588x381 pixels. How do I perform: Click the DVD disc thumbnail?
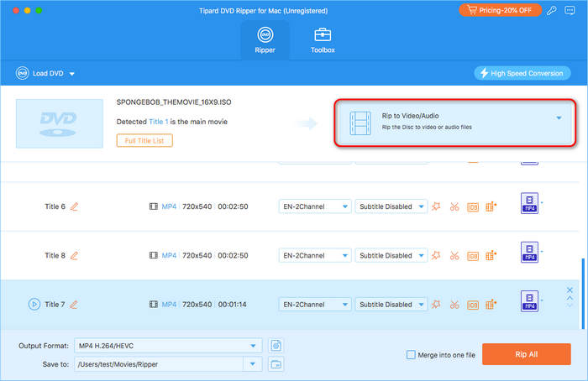coord(60,123)
